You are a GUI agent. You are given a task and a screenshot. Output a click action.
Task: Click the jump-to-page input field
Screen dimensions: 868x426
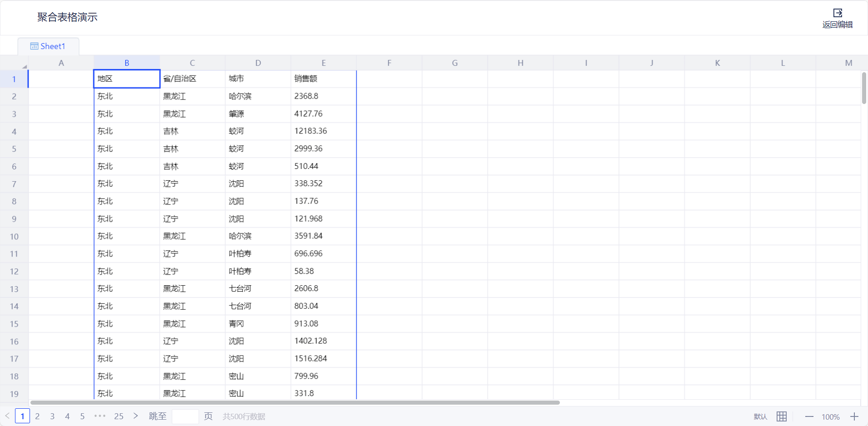click(x=185, y=416)
